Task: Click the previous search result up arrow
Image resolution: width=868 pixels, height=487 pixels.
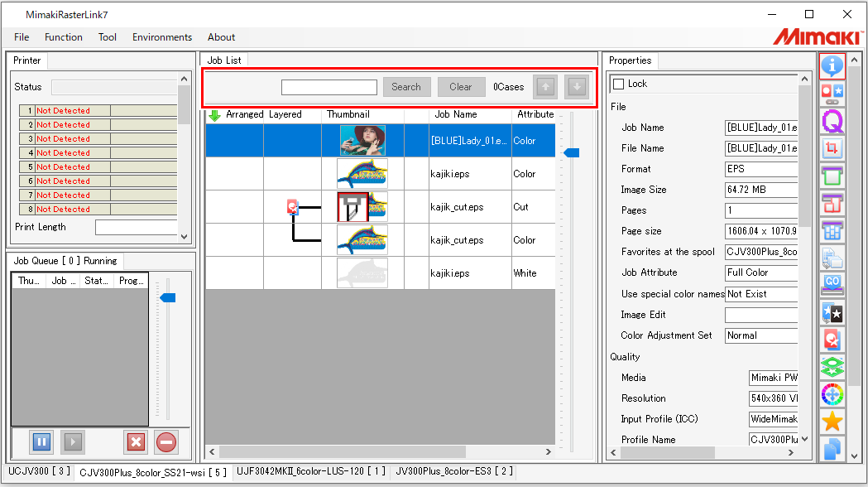Action: coord(545,87)
